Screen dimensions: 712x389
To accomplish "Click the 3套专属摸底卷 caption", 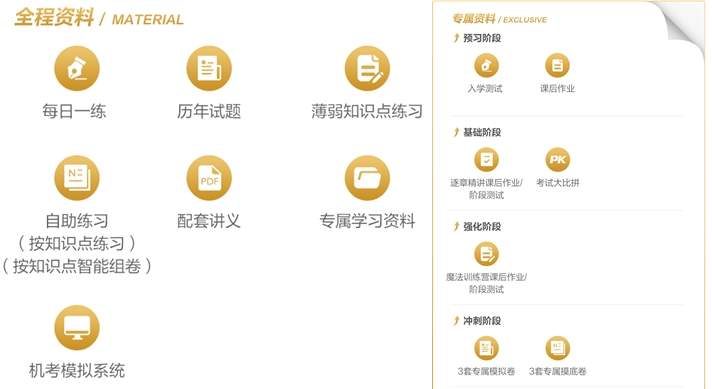I will (558, 371).
